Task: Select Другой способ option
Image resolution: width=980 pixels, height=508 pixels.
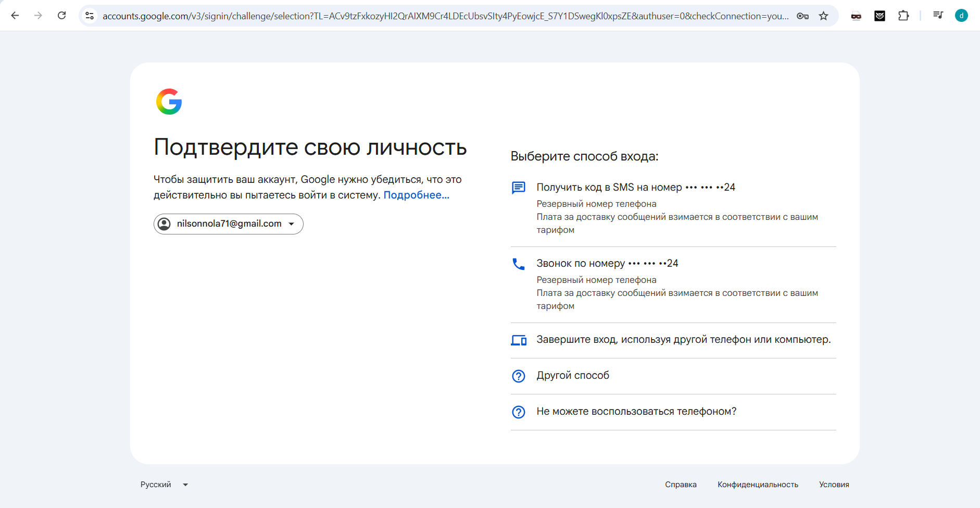Action: tap(673, 376)
